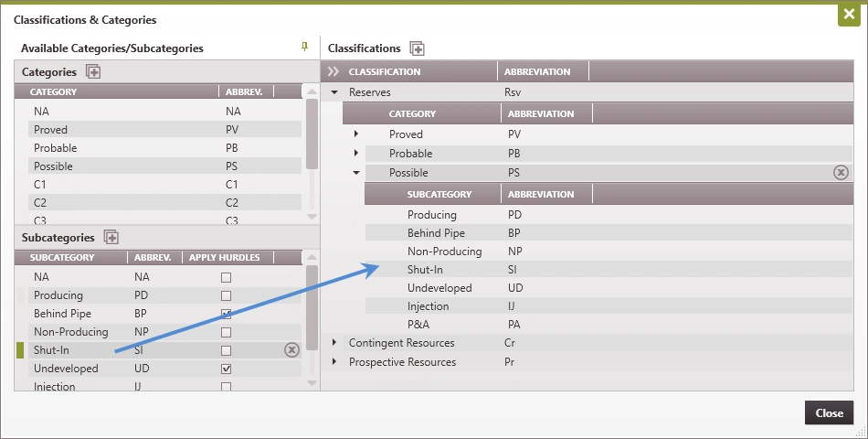Click the double-chevron icon beside Classification header

pyautogui.click(x=333, y=71)
